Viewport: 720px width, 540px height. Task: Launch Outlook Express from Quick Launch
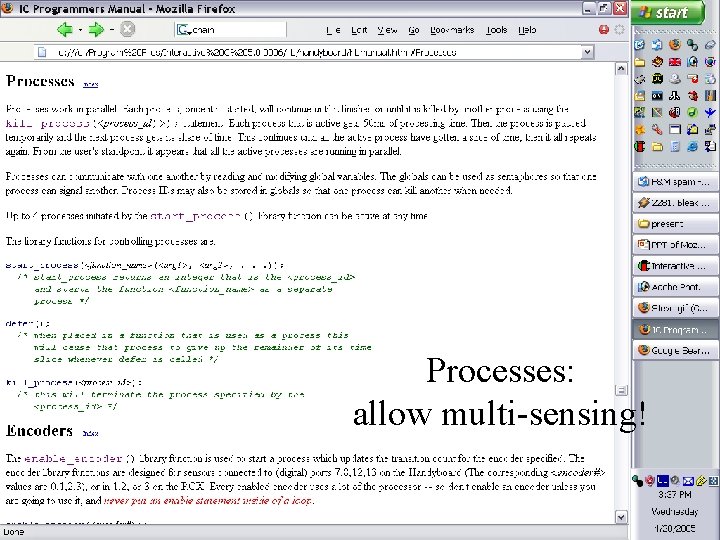657,45
